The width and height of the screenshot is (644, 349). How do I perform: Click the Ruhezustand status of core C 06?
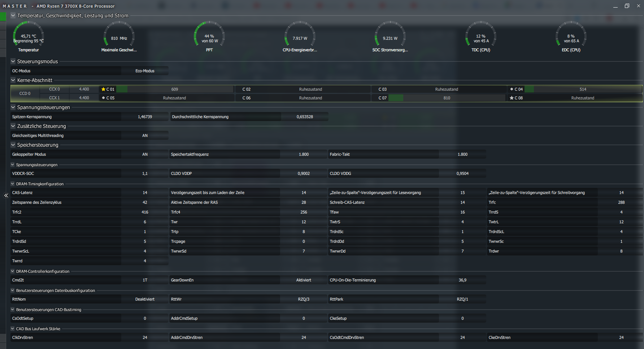(x=310, y=98)
